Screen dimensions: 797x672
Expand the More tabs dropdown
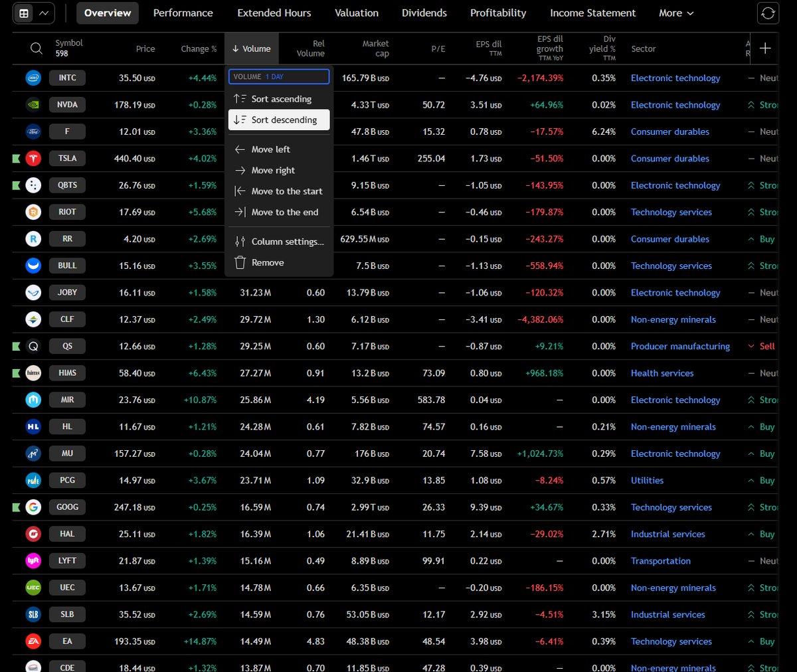(x=676, y=13)
